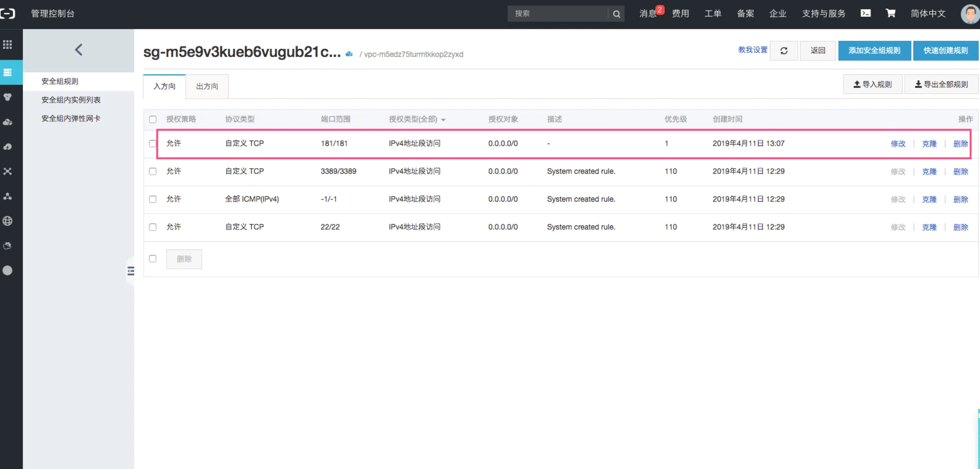The height and width of the screenshot is (469, 980).
Task: Open the shopping cart icon
Action: point(890,13)
